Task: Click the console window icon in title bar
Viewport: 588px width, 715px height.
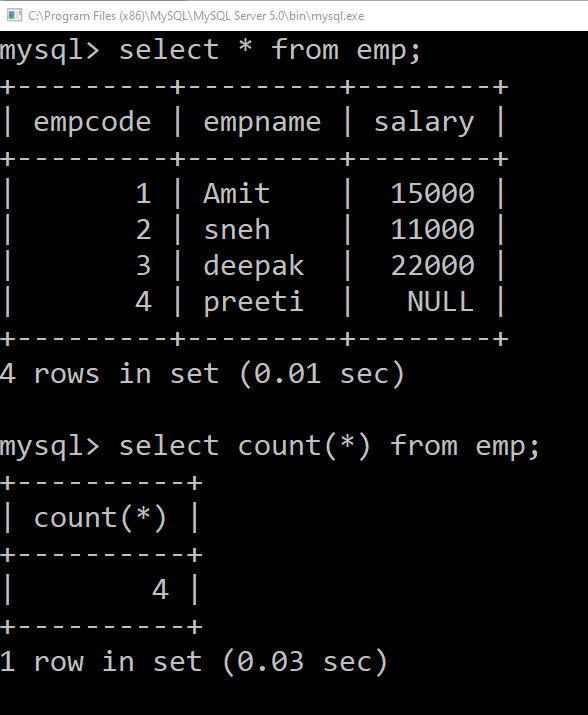Action: 14,16
